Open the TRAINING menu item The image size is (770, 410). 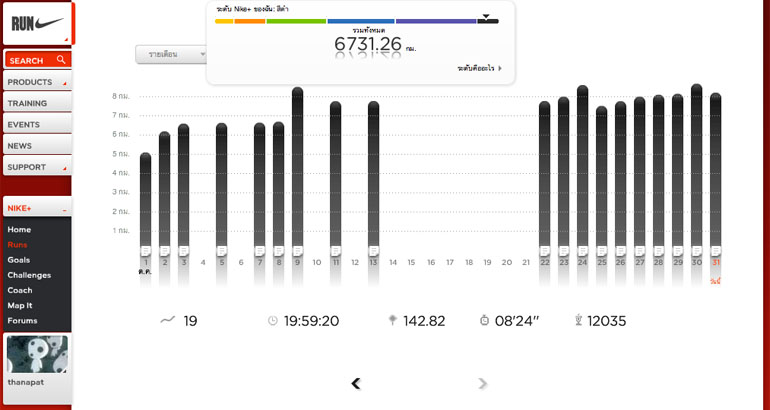pos(37,103)
